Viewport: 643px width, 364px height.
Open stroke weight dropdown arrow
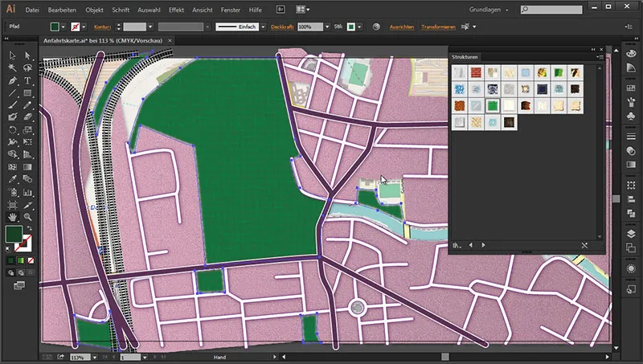pyautogui.click(x=150, y=27)
